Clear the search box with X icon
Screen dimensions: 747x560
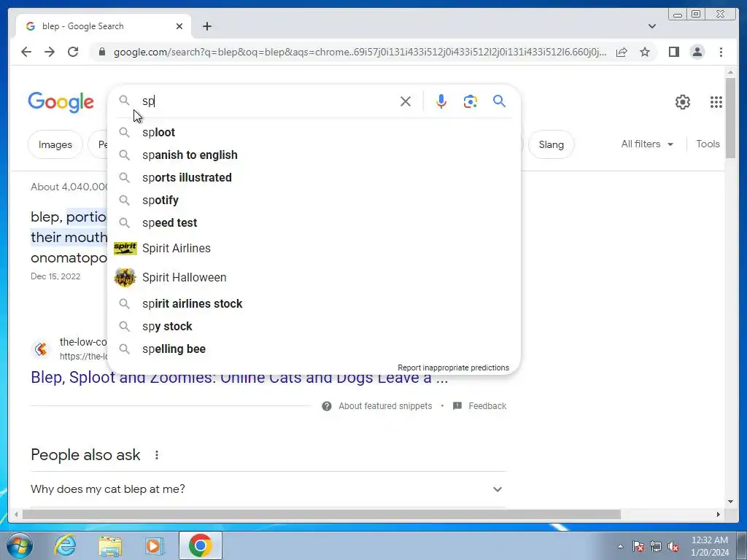pyautogui.click(x=406, y=101)
